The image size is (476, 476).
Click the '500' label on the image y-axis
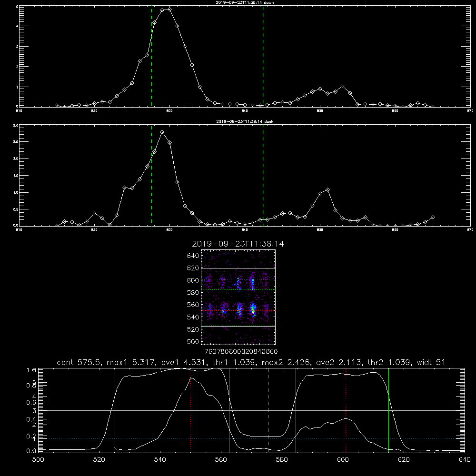[193, 342]
